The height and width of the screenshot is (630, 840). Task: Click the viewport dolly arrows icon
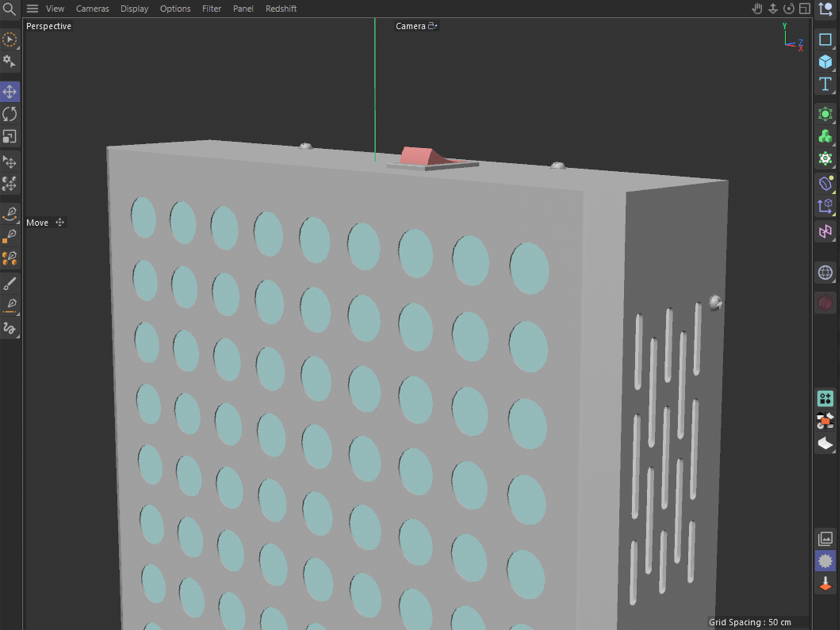[x=773, y=8]
